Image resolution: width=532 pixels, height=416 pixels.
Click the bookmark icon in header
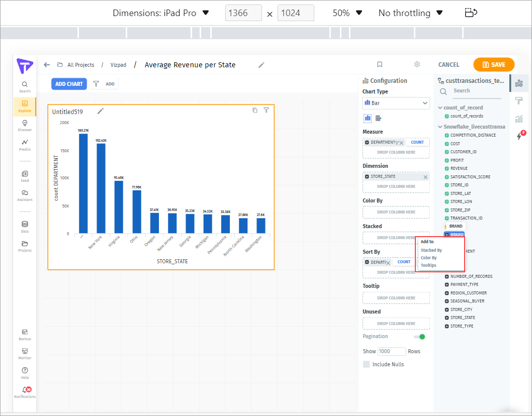point(380,64)
